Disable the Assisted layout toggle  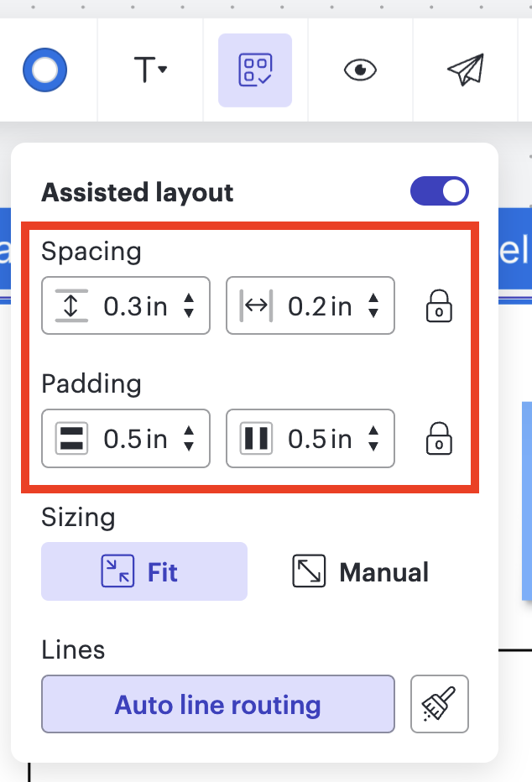(x=440, y=191)
